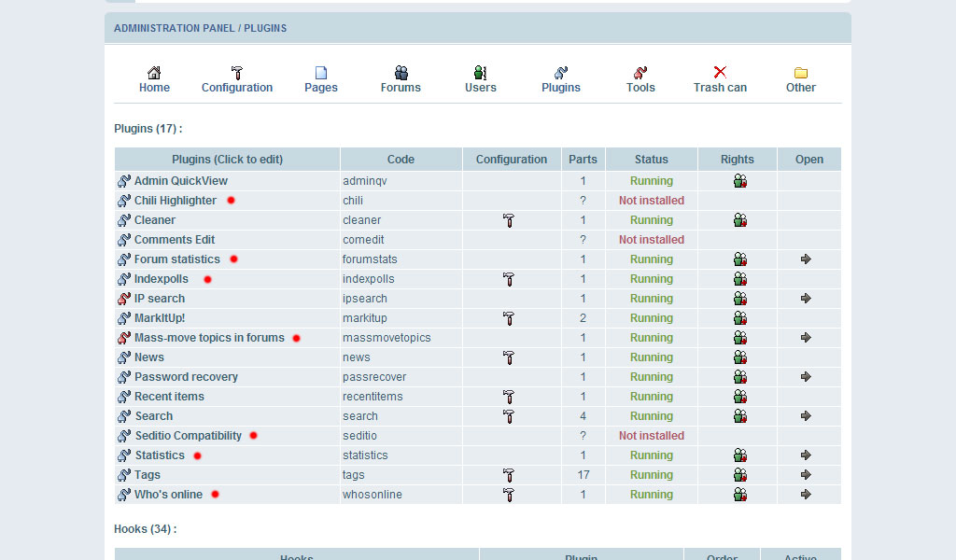Click the Who's online open arrow
The height and width of the screenshot is (560, 956).
tap(807, 495)
